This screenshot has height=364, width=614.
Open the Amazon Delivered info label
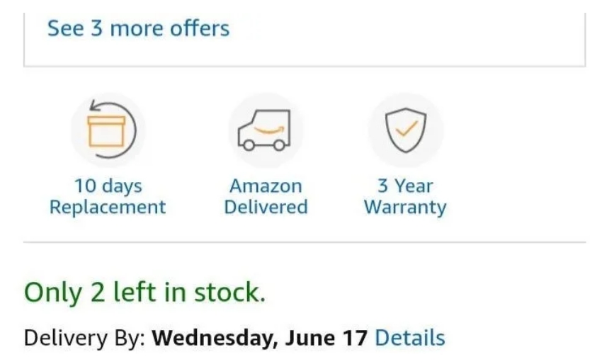(265, 197)
